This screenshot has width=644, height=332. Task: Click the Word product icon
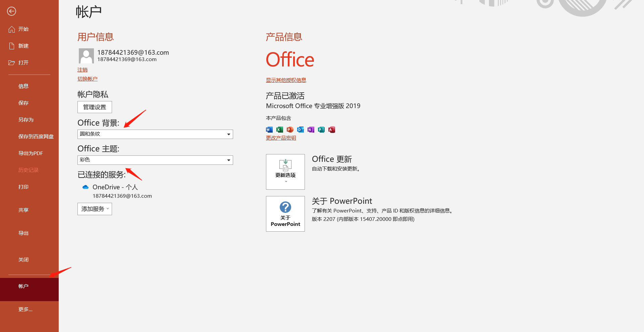coord(269,130)
